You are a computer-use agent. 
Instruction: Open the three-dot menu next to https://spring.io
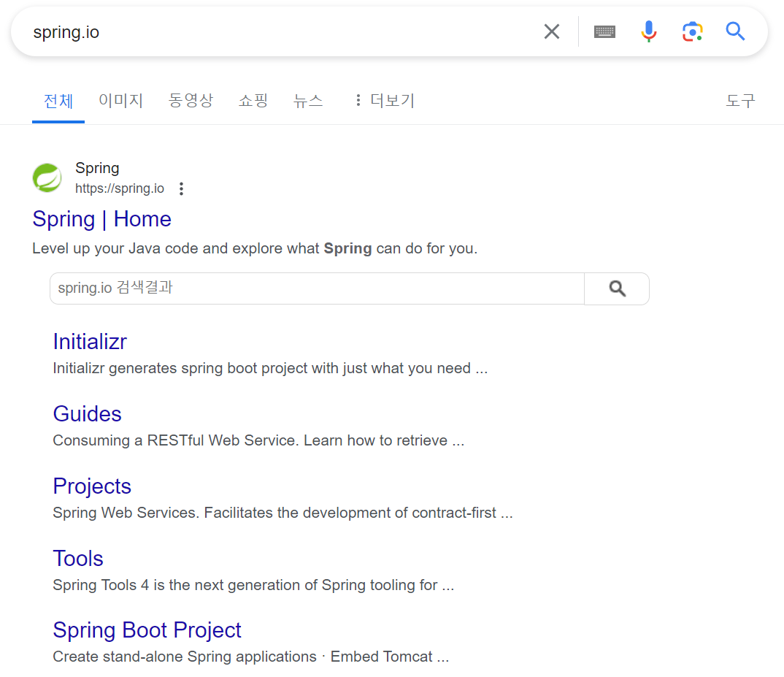click(182, 188)
